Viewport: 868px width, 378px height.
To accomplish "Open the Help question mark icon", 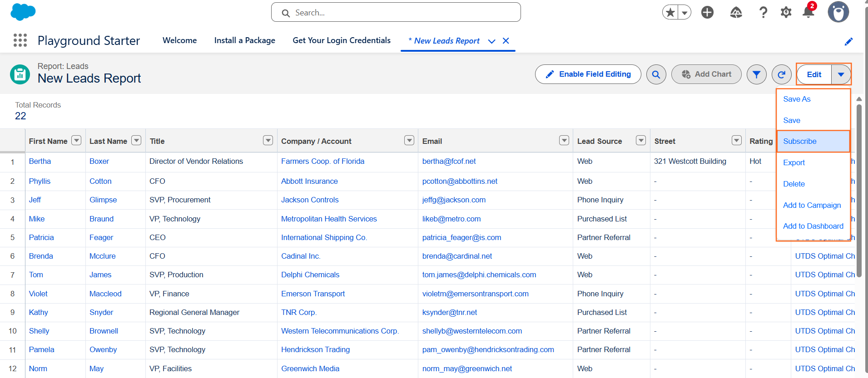I will pyautogui.click(x=763, y=12).
